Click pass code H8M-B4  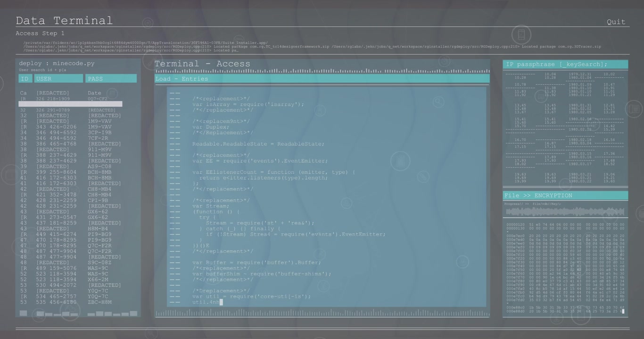point(98,229)
